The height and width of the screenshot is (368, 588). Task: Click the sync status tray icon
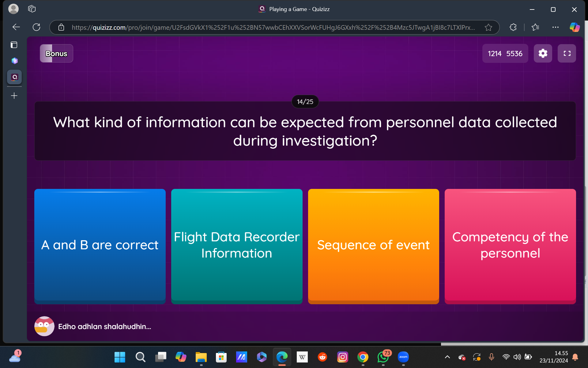click(x=477, y=357)
